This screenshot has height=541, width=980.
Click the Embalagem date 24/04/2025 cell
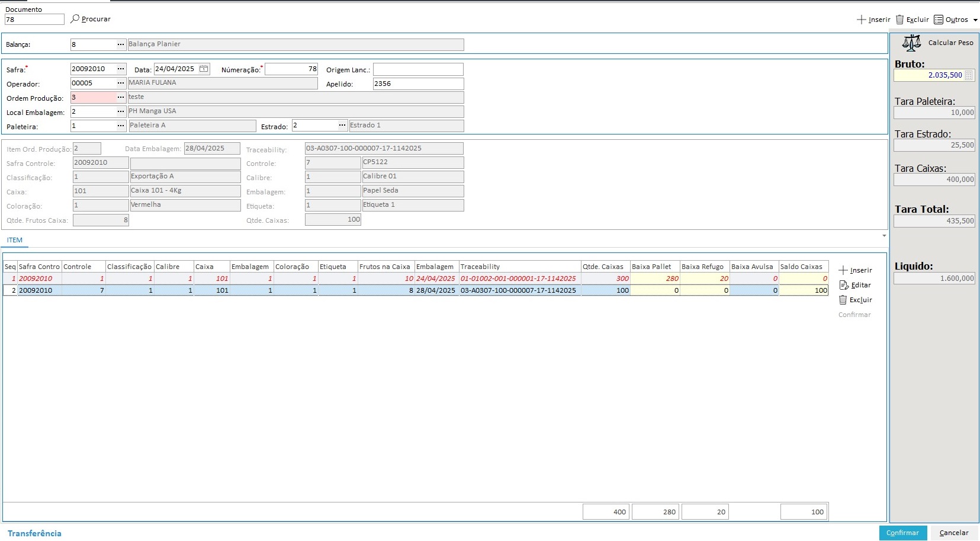point(436,278)
